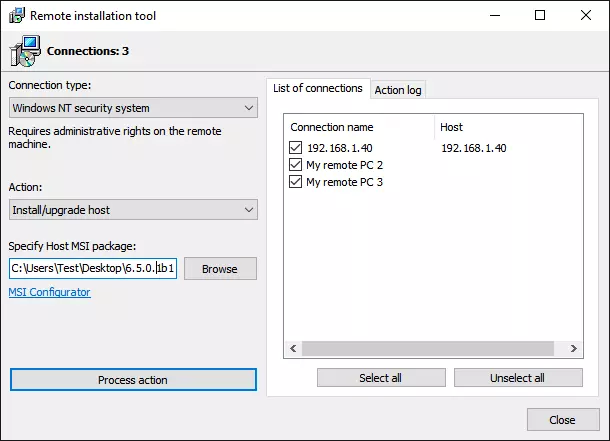The width and height of the screenshot is (610, 441).
Task: Click the Remote installation tool title bar icon
Action: coord(16,16)
